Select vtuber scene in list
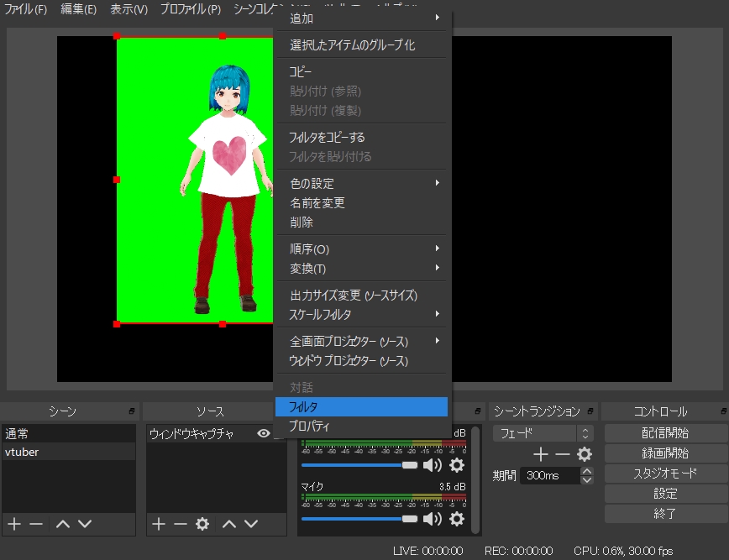Viewport: 729px width, 560px height. (x=69, y=452)
